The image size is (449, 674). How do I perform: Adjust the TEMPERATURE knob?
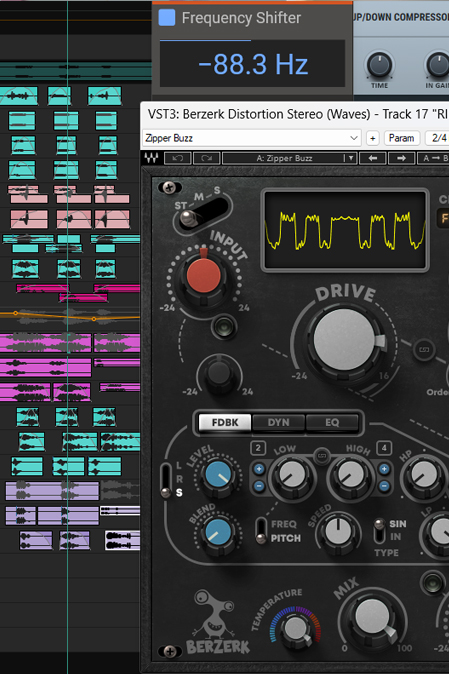click(296, 628)
